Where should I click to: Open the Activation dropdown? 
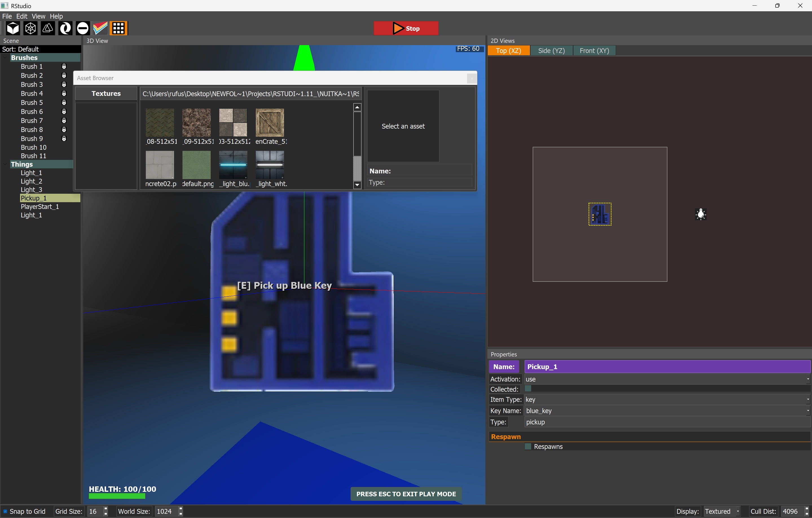coord(667,379)
